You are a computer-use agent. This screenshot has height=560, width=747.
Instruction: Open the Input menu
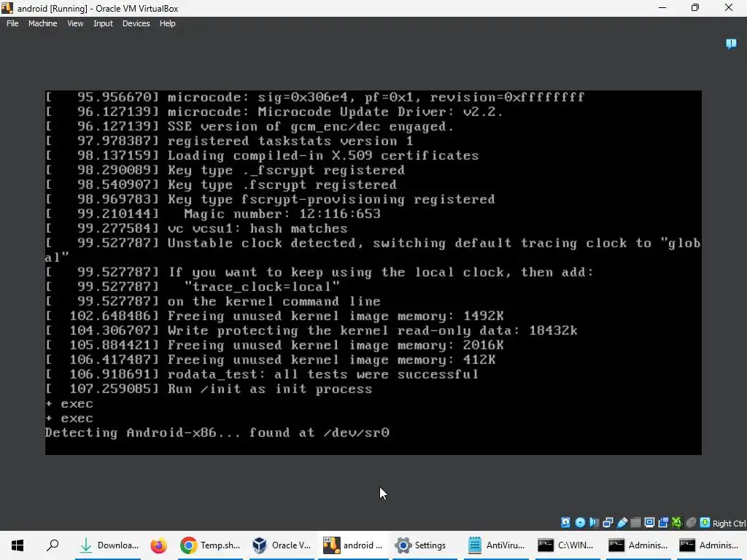[x=103, y=23]
